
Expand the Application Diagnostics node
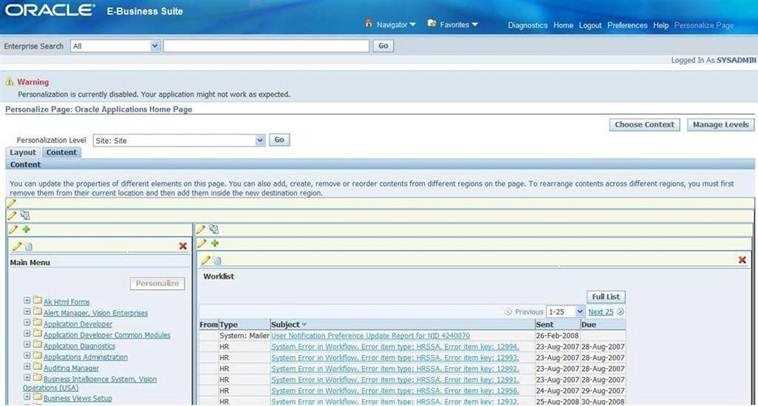coord(27,345)
